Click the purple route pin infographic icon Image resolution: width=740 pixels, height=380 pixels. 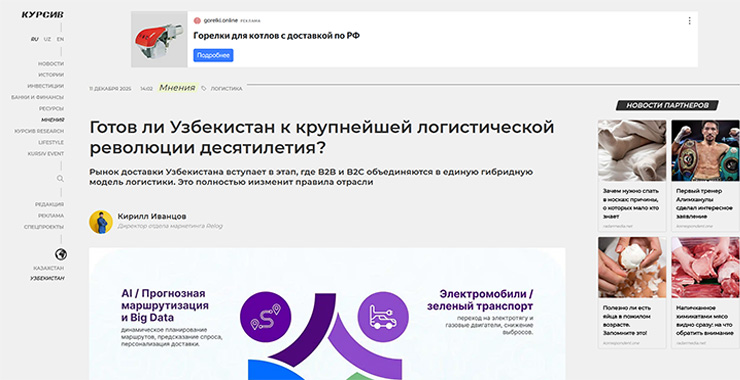pos(266,317)
